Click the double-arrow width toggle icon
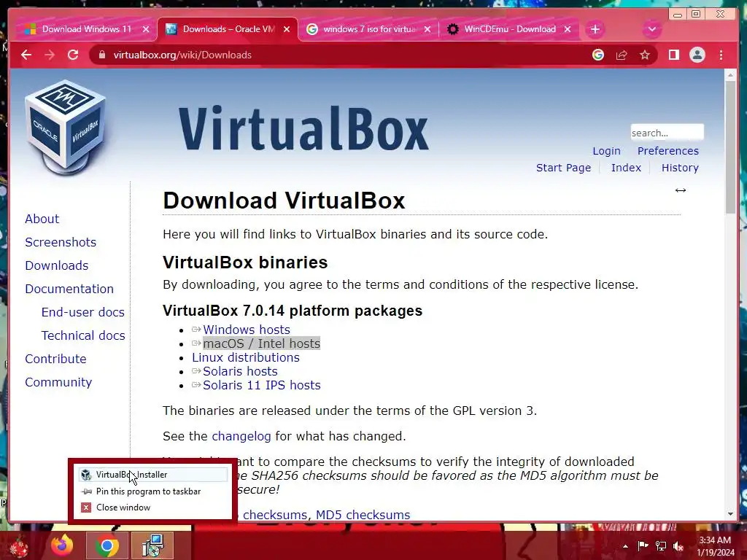 [x=681, y=190]
